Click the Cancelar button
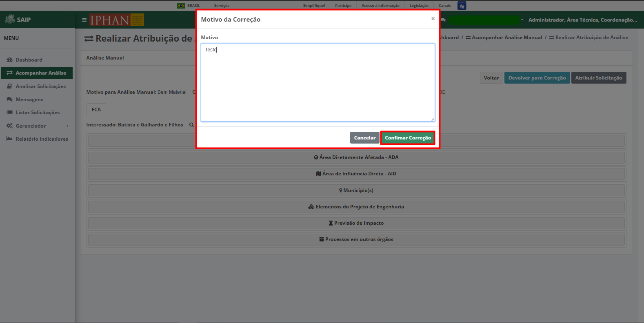The height and width of the screenshot is (323, 644). point(365,138)
